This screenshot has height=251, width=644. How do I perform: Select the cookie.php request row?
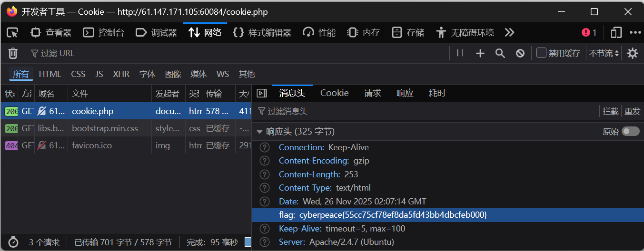click(x=126, y=111)
